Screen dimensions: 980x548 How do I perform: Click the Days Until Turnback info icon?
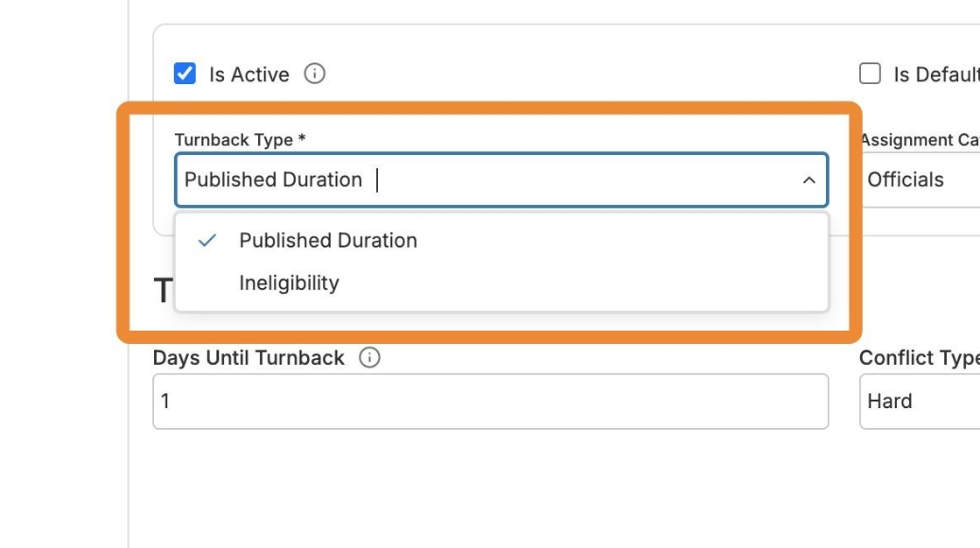[x=370, y=357]
